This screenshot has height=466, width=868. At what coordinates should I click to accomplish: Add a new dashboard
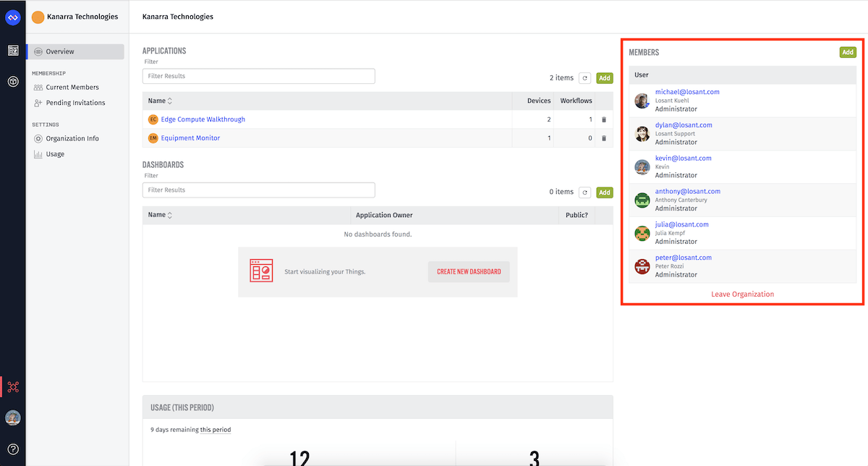[604, 192]
